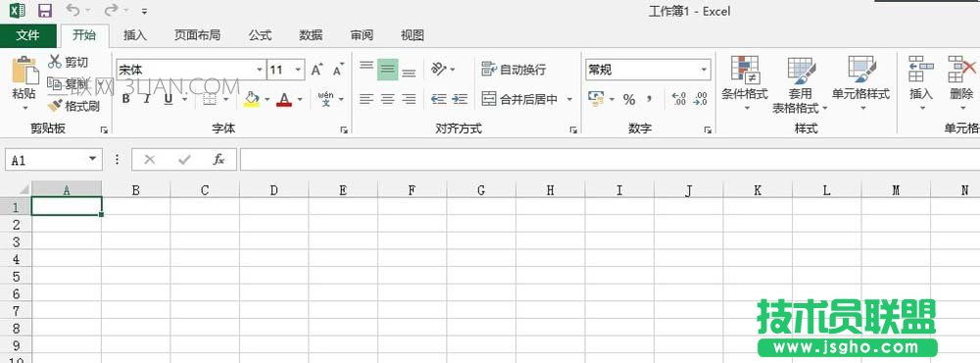Click the text orientation icon
Image resolution: width=980 pixels, height=363 pixels.
tap(439, 69)
